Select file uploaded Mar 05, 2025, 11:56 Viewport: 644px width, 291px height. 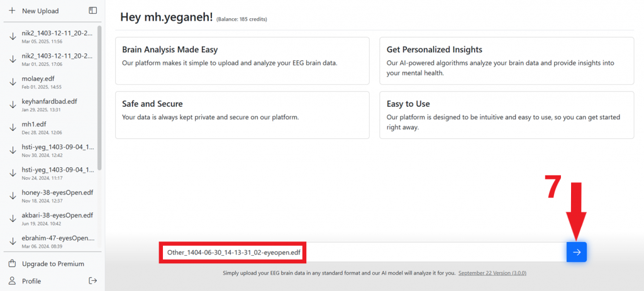57,36
